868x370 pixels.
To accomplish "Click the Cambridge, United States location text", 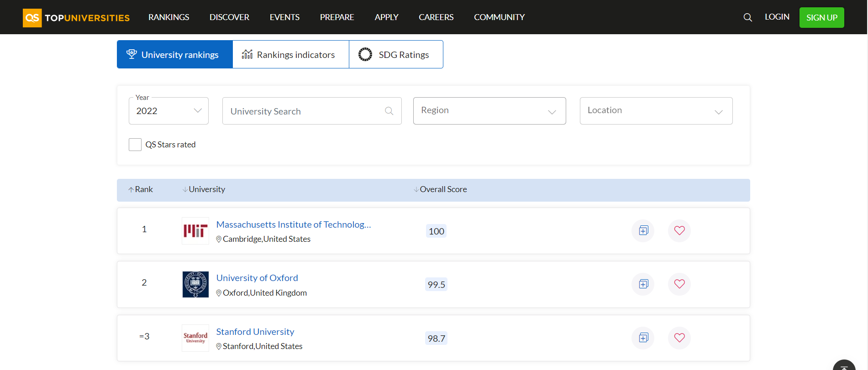I will tap(267, 239).
